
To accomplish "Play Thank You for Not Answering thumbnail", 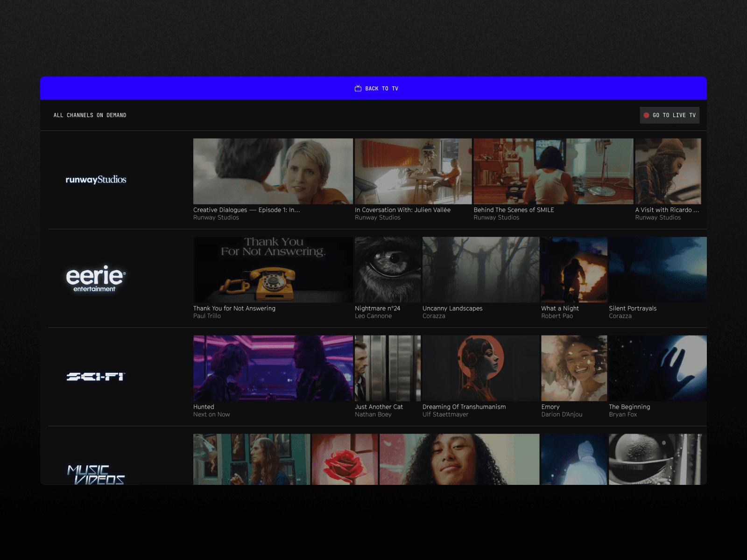I will click(x=273, y=270).
